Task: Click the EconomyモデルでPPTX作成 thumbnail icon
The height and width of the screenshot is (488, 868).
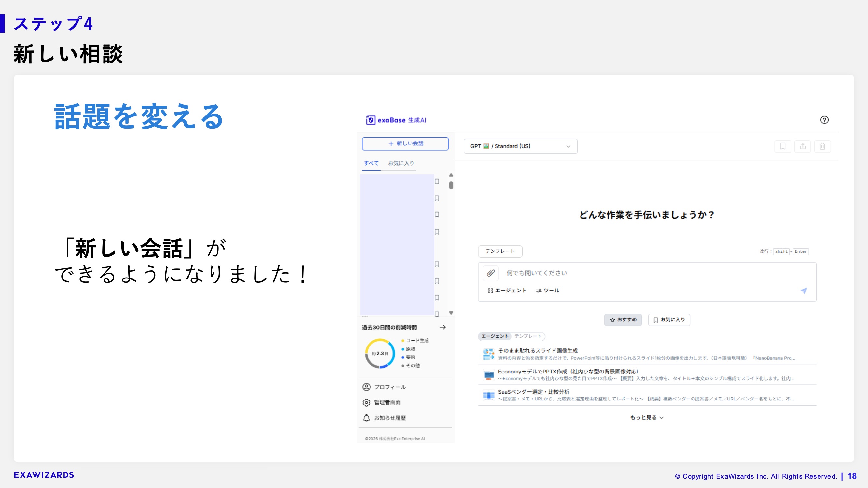Action: click(x=489, y=375)
